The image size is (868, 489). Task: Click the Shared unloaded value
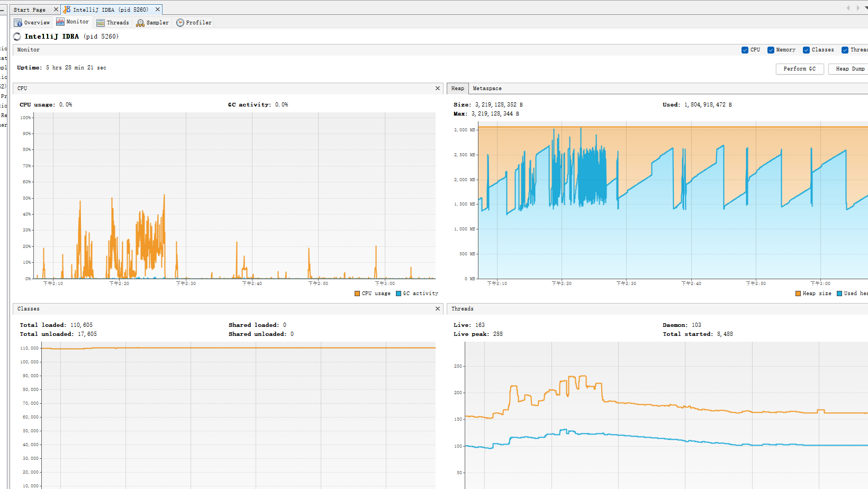(x=292, y=334)
